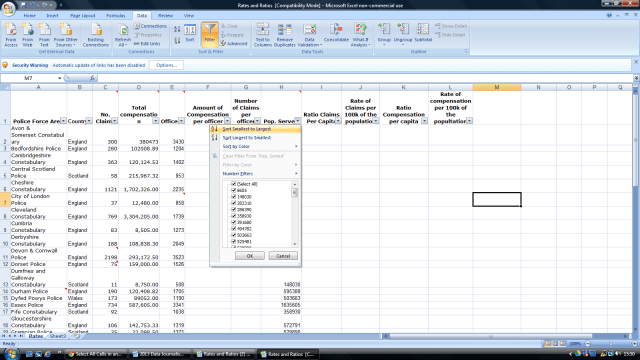Viewport: 640px width, 360px height.
Task: Open No. Claims filter dropdown
Action: [115, 121]
